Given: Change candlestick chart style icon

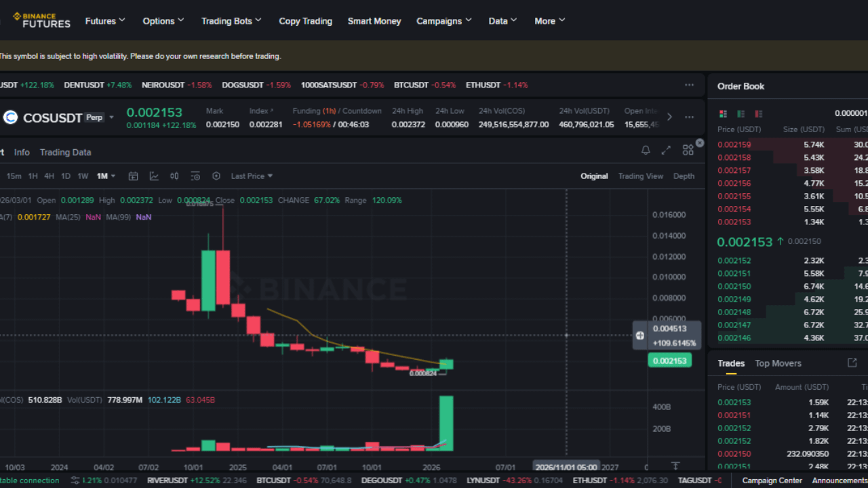Looking at the screenshot, I should [x=174, y=176].
